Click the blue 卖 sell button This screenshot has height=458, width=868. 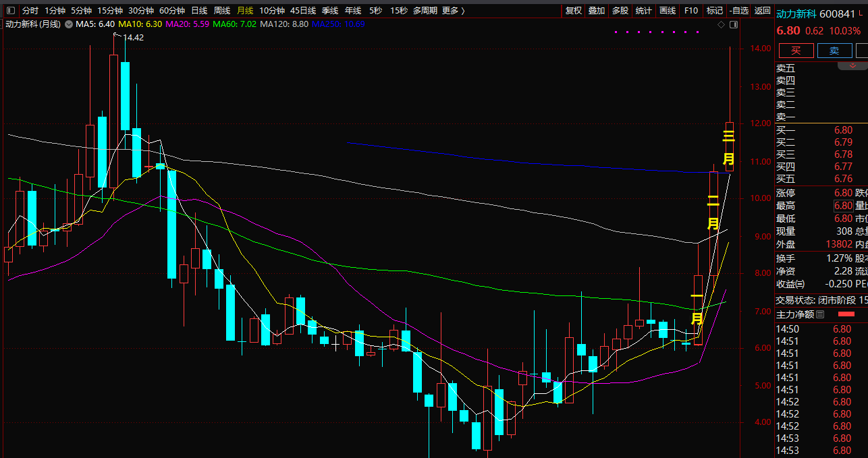(834, 51)
